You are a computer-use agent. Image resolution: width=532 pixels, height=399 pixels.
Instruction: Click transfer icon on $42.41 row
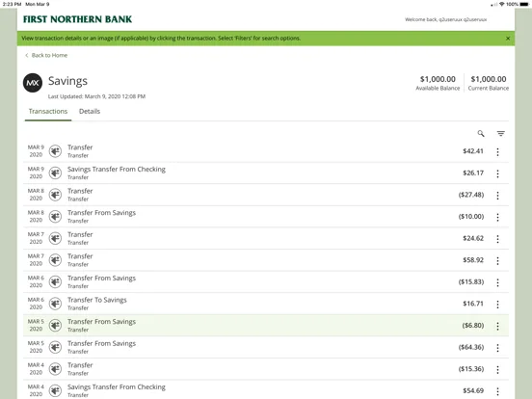point(55,151)
